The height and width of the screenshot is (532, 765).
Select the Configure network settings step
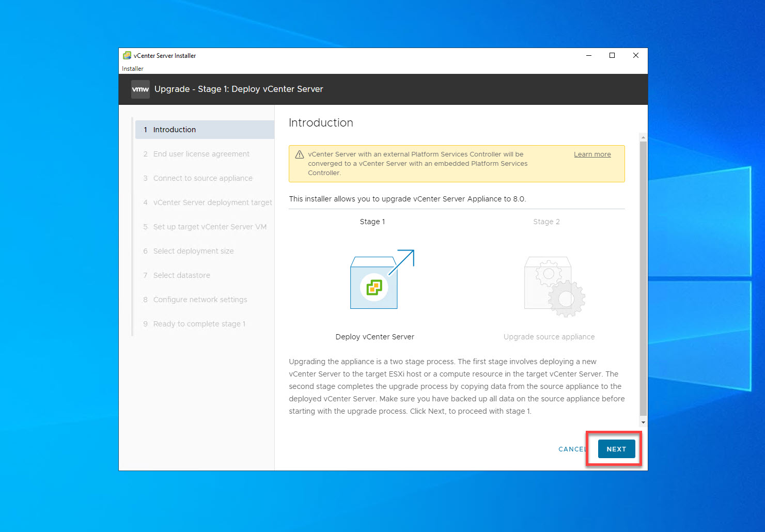pyautogui.click(x=200, y=299)
